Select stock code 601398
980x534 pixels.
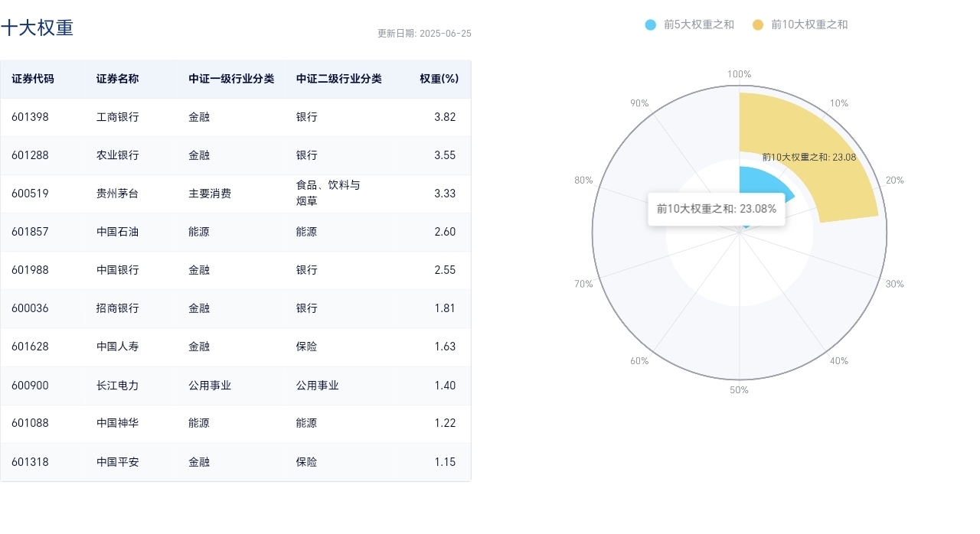[30, 117]
